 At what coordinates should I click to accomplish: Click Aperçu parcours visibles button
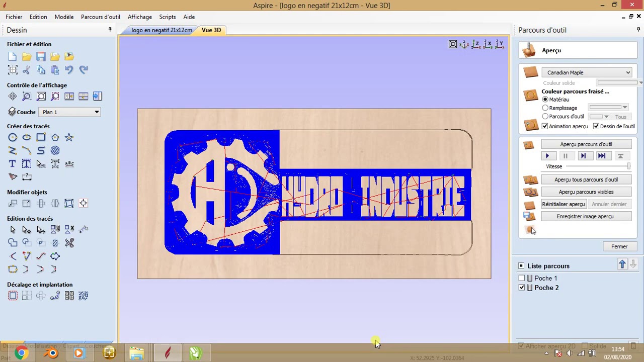586,192
